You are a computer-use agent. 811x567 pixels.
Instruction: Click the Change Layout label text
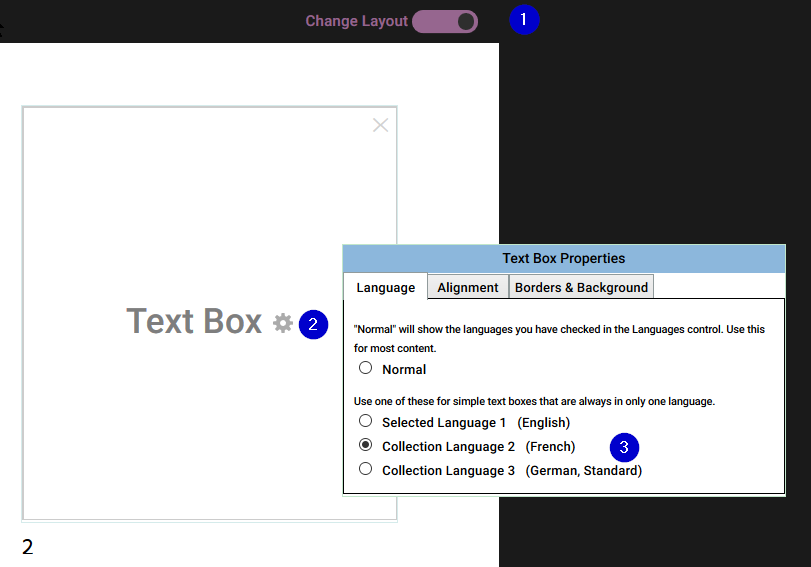(x=356, y=21)
